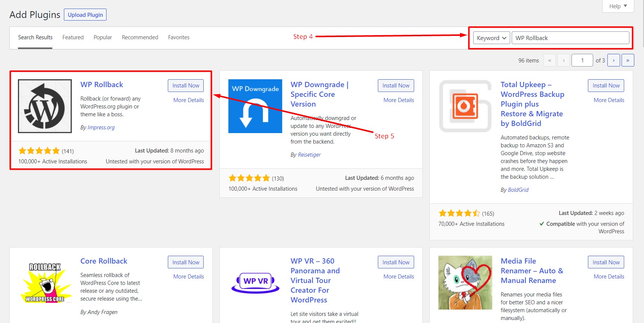Click the Media File Renamer cat thumbnail

pyautogui.click(x=465, y=283)
